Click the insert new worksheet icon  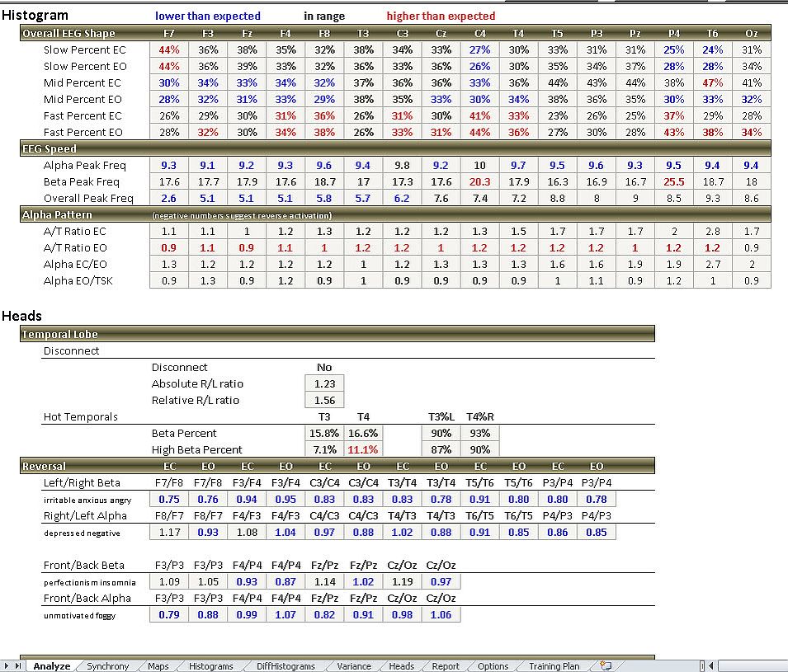point(606,666)
